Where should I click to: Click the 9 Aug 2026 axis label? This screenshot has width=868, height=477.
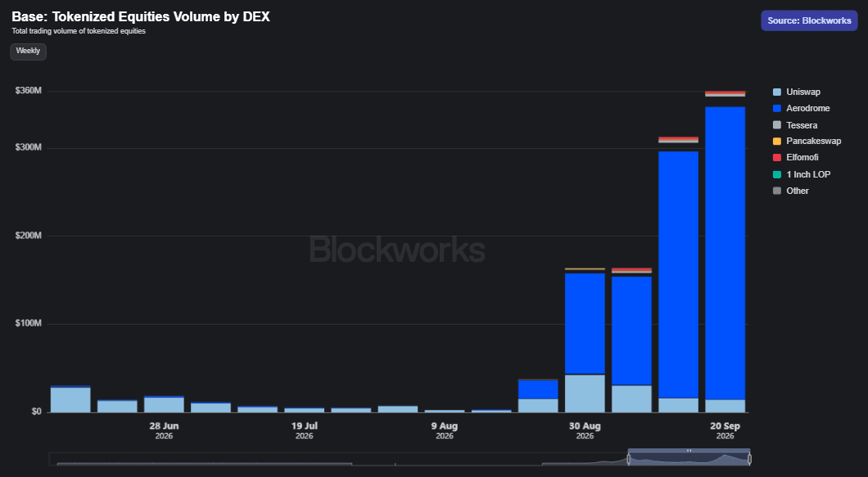tap(445, 430)
